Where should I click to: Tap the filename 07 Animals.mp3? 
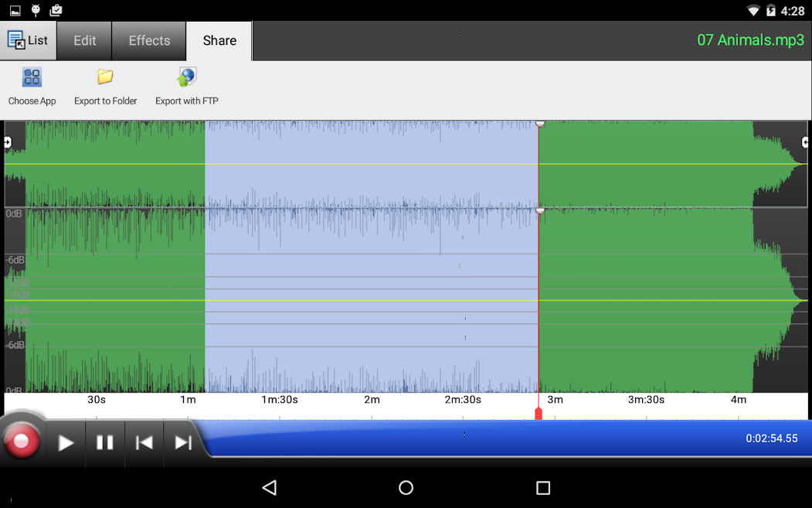pyautogui.click(x=750, y=40)
